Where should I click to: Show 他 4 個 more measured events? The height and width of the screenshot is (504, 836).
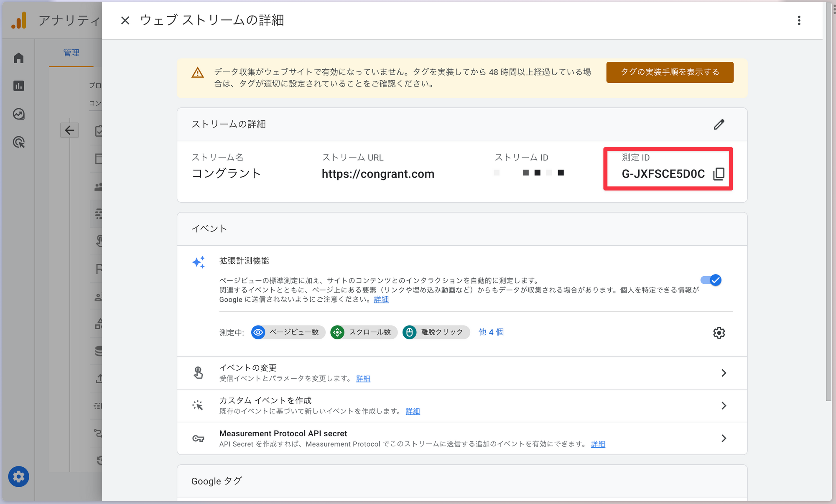pyautogui.click(x=491, y=332)
